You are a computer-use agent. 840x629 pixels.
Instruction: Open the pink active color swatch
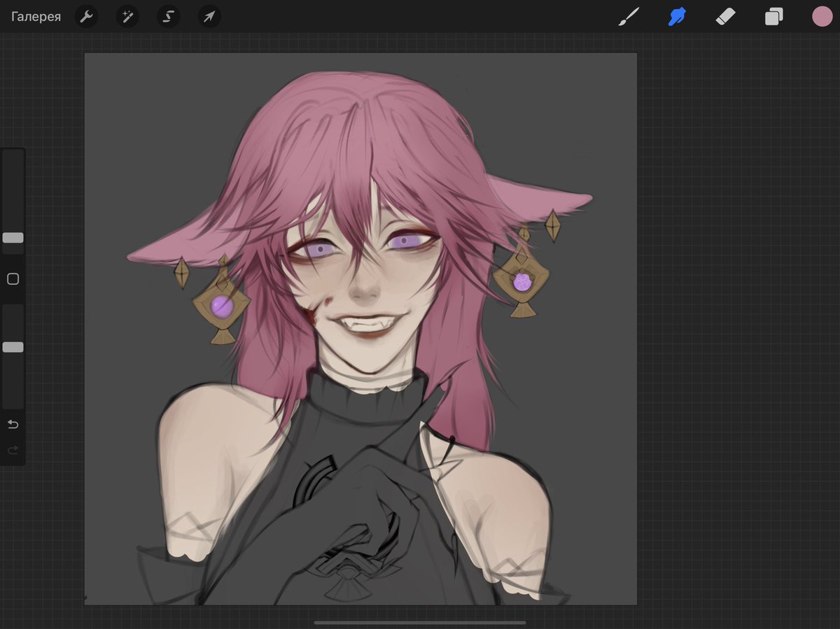[822, 17]
